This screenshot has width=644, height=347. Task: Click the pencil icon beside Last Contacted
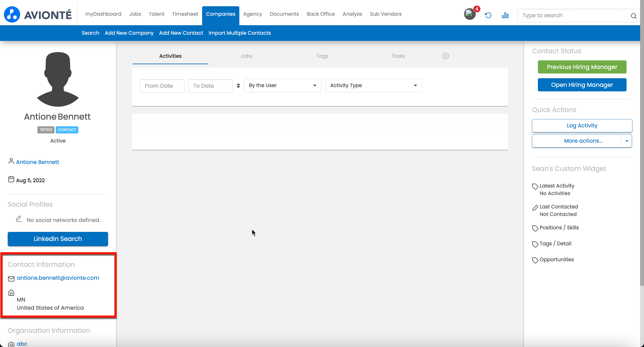535,208
